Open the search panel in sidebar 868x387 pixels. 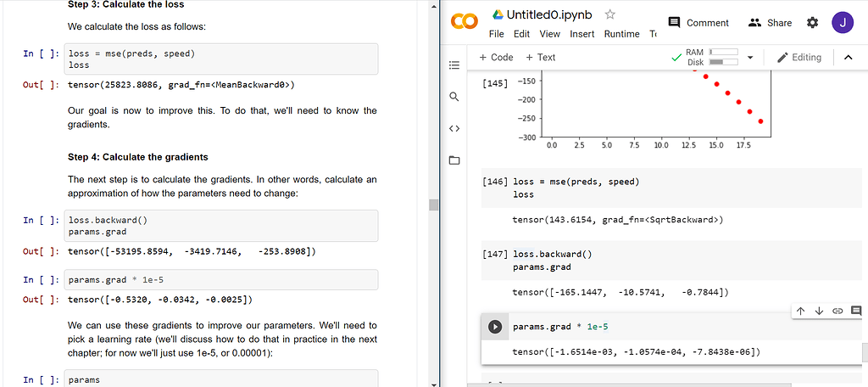(x=453, y=97)
